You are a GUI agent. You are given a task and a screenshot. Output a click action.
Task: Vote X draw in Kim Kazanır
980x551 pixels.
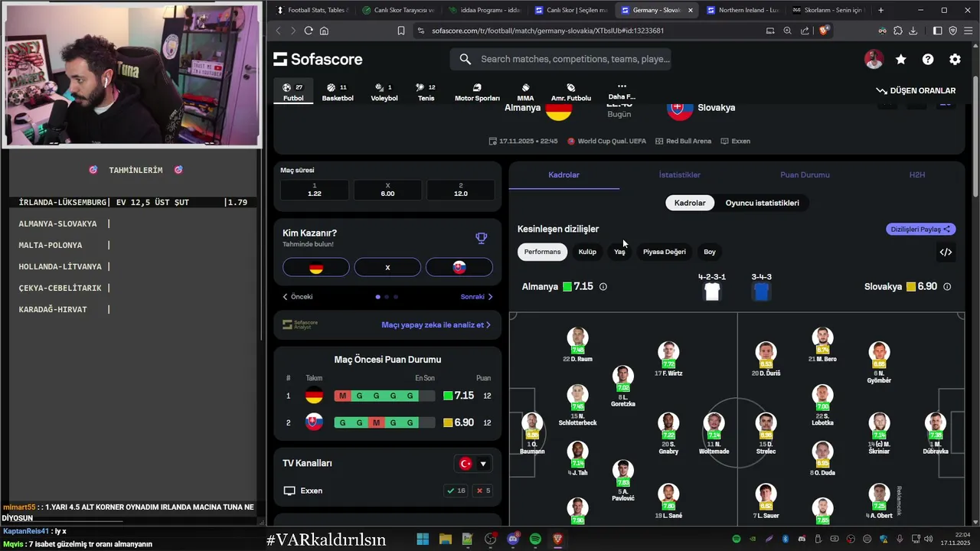click(387, 267)
